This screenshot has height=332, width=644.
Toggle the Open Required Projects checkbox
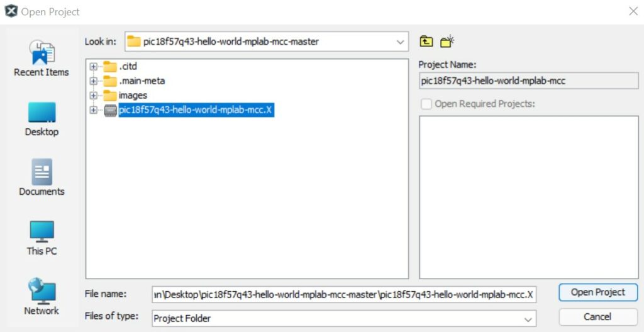[x=426, y=104]
